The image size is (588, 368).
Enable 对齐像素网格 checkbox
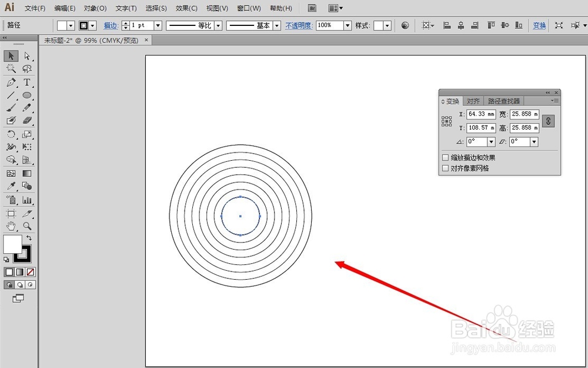point(446,168)
